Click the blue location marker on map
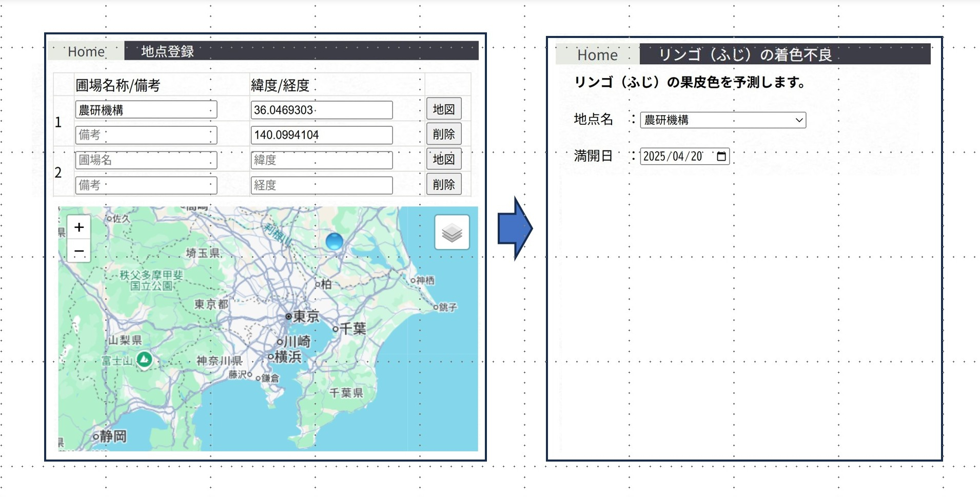980x497 pixels. (x=334, y=241)
